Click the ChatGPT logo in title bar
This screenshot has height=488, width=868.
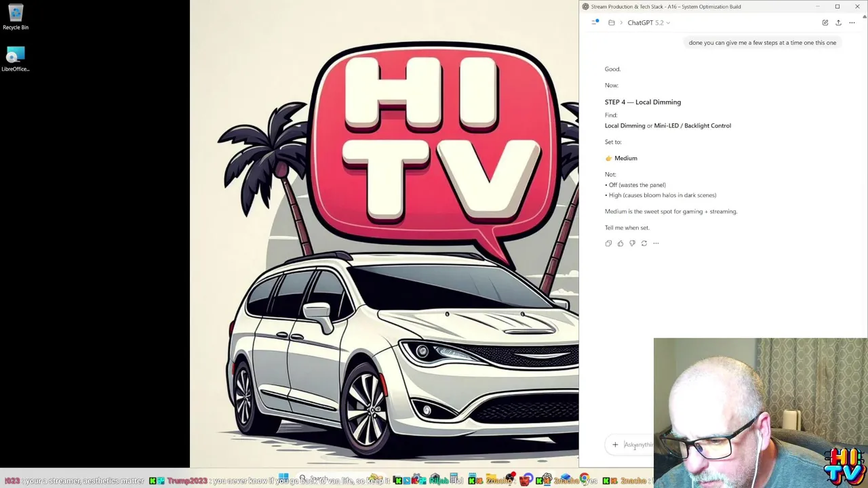coord(585,7)
